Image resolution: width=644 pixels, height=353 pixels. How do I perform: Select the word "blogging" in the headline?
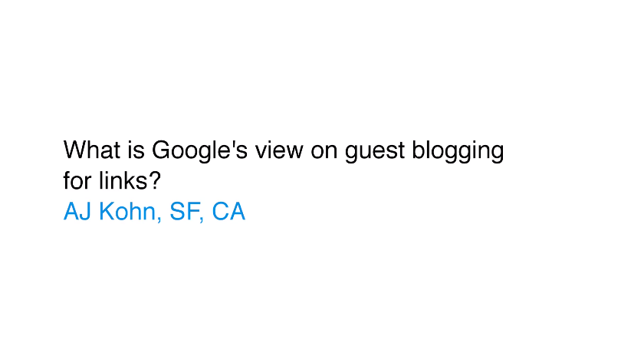pyautogui.click(x=458, y=150)
